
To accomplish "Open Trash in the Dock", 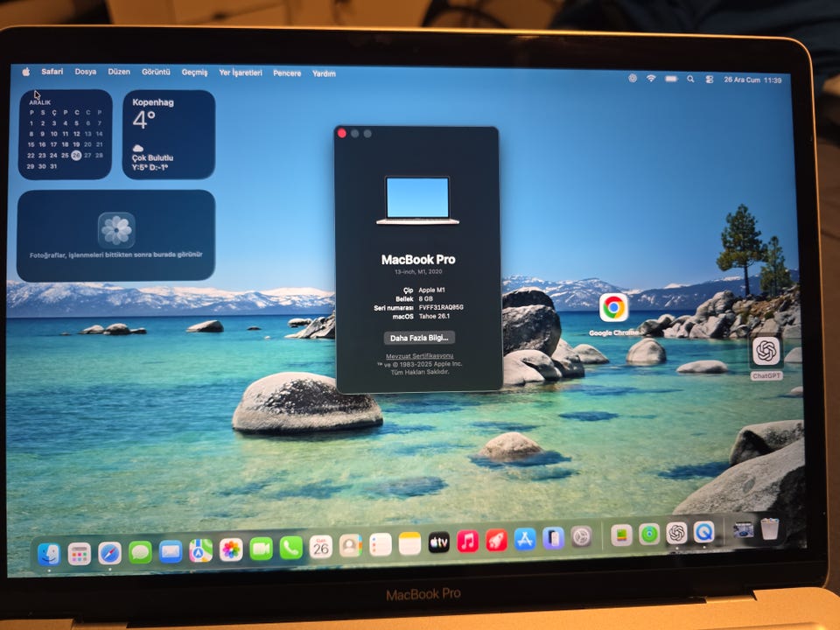I will point(770,529).
